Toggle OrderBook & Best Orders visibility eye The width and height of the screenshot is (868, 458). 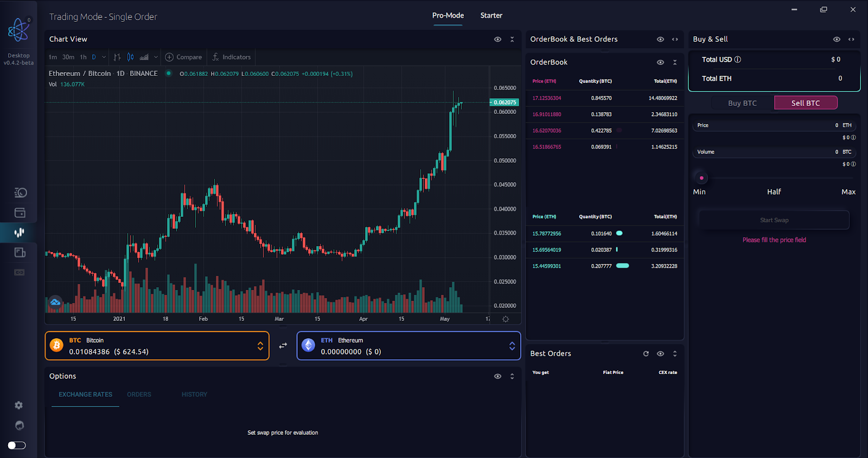tap(660, 39)
